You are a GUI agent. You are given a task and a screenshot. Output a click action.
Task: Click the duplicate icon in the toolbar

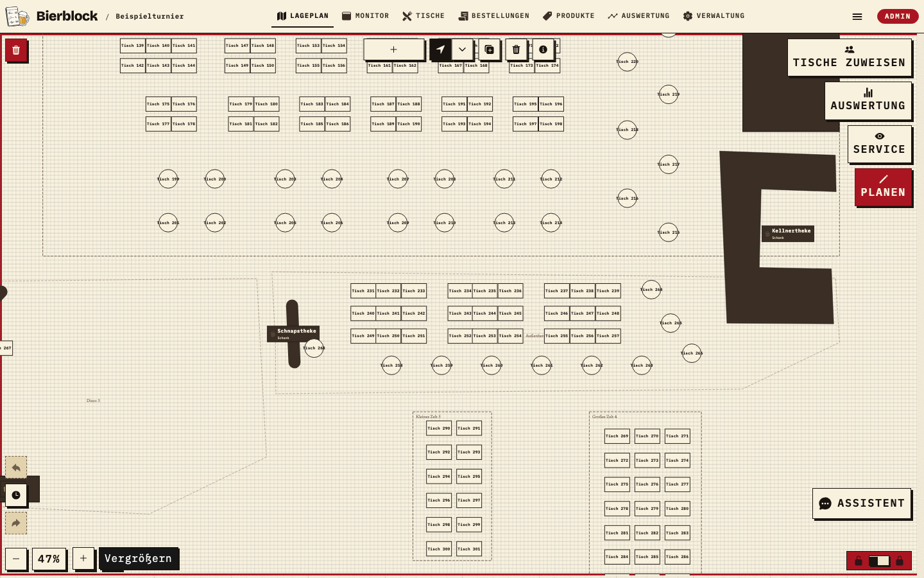pos(489,49)
